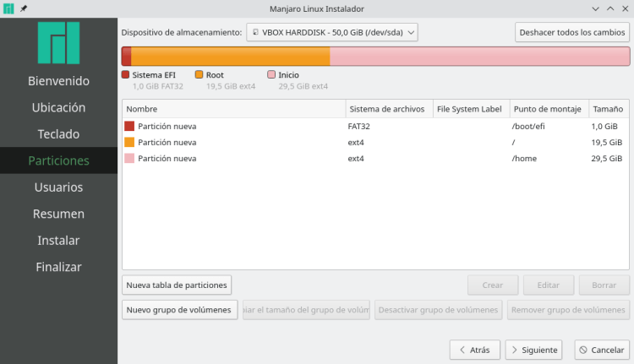Click the orange icon of the 19,5 GiB partition row

pos(129,142)
